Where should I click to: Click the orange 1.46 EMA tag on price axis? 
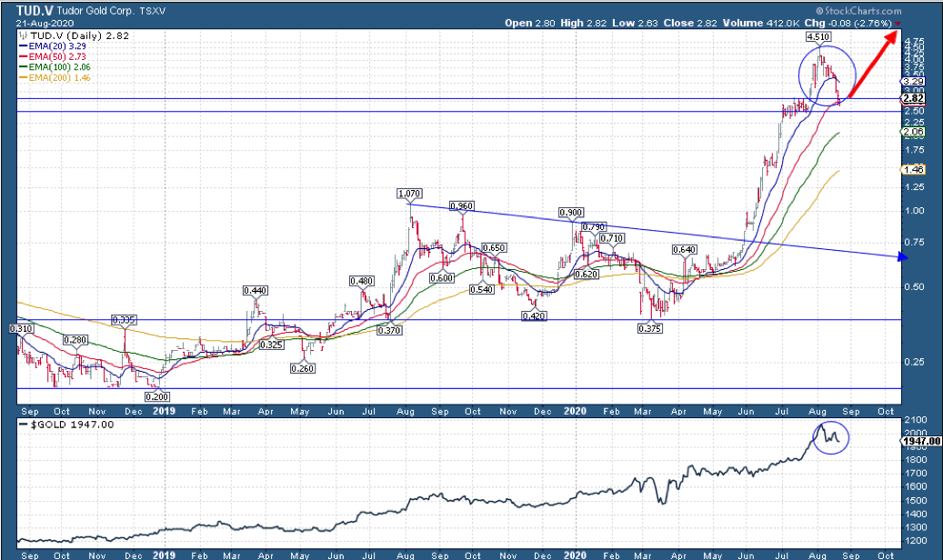(x=912, y=170)
